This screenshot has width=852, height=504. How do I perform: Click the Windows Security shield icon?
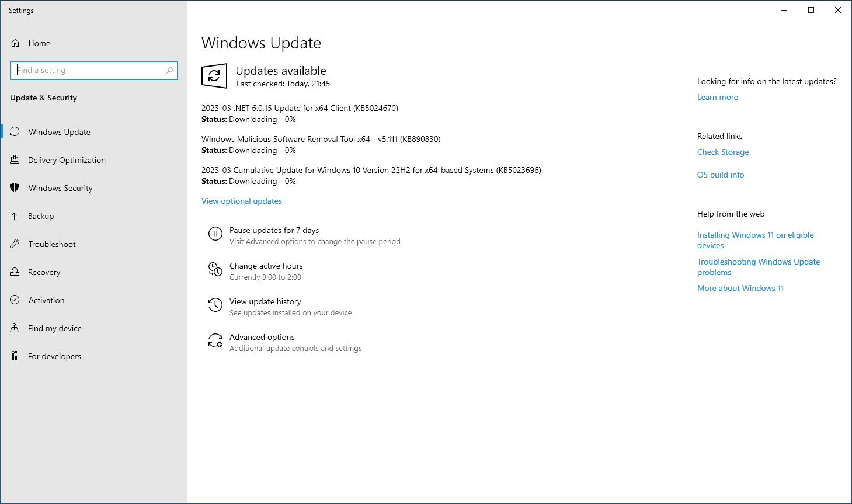15,188
